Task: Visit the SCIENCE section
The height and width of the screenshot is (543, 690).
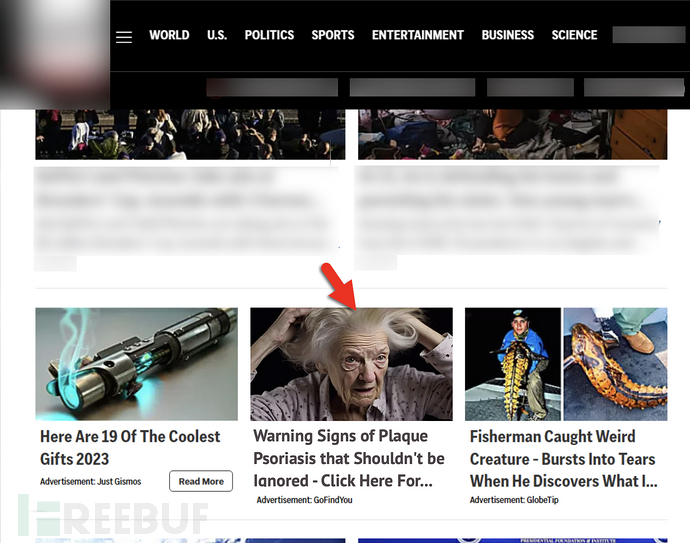Action: click(574, 35)
